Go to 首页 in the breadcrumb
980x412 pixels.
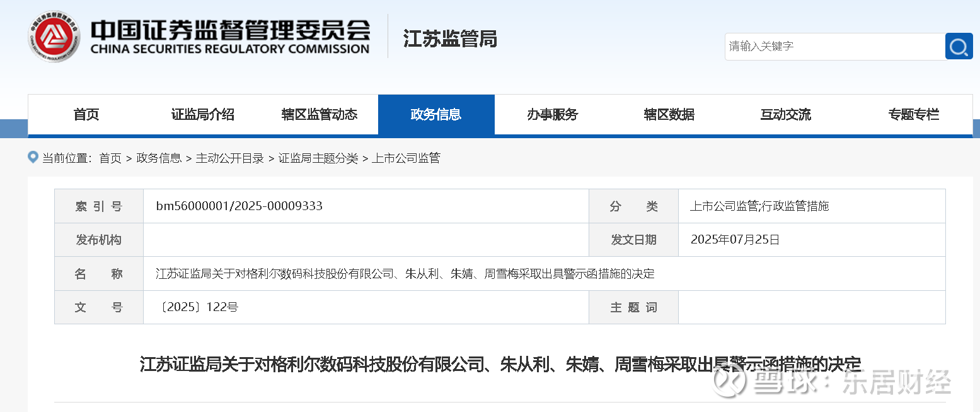pyautogui.click(x=110, y=158)
